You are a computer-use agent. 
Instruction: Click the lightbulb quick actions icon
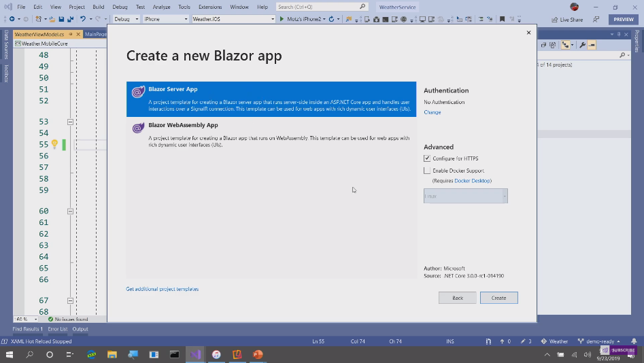coord(54,144)
